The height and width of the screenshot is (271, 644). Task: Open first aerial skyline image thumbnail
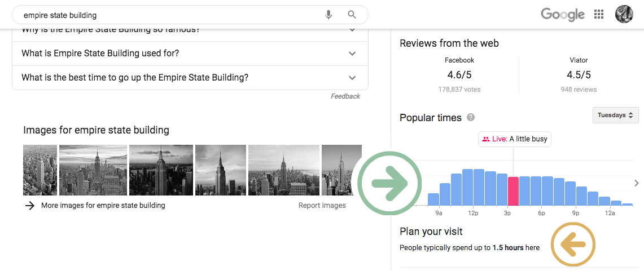point(40,170)
